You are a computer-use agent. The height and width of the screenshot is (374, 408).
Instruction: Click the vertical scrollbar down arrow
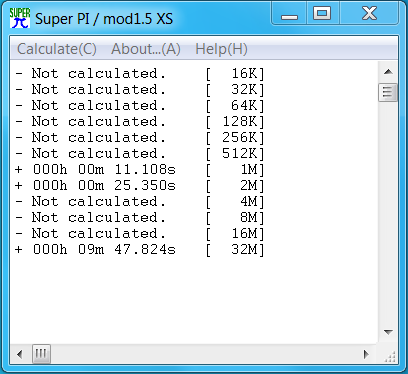pos(388,332)
